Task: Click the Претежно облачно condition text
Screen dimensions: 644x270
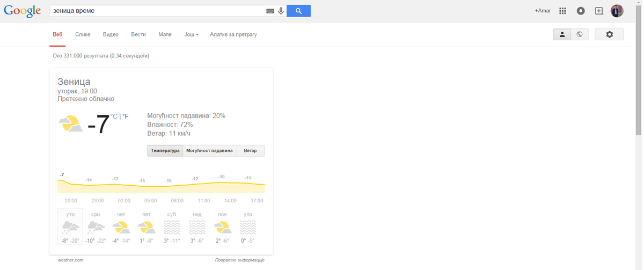Action: click(86, 99)
